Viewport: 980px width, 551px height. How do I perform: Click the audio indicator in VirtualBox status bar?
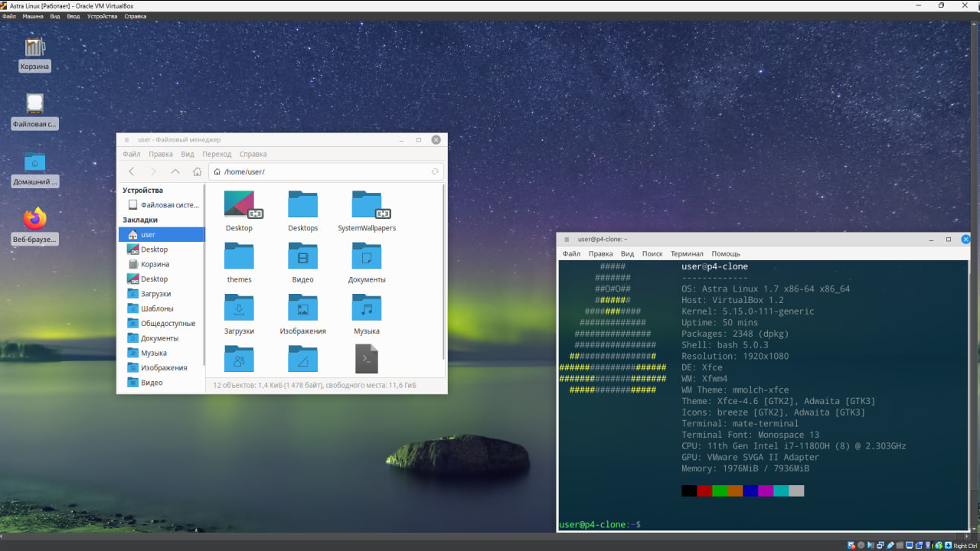pos(871,546)
